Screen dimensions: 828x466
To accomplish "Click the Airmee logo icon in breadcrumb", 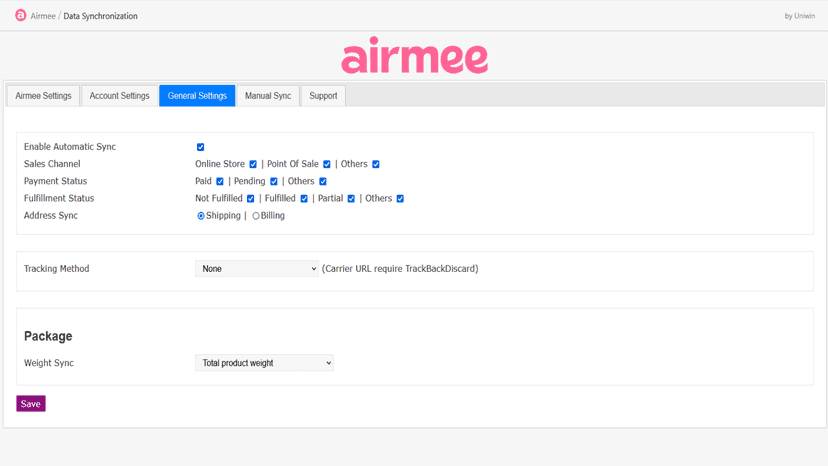I will click(21, 15).
